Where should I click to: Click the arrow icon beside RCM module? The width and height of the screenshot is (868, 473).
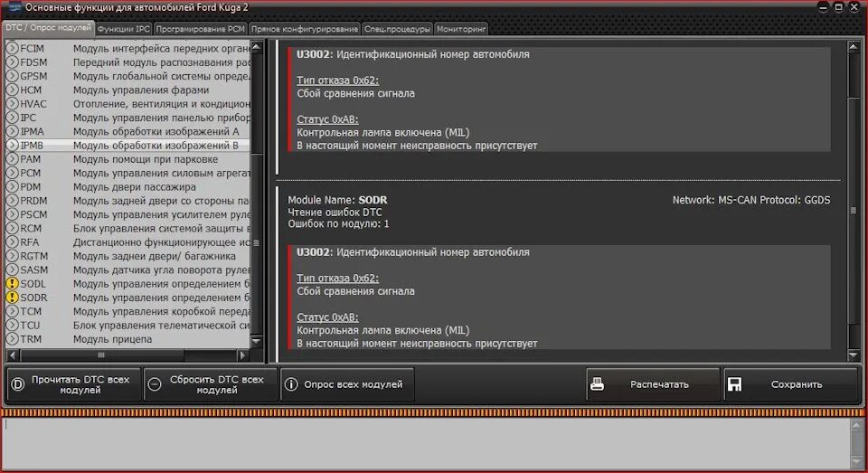click(x=12, y=229)
